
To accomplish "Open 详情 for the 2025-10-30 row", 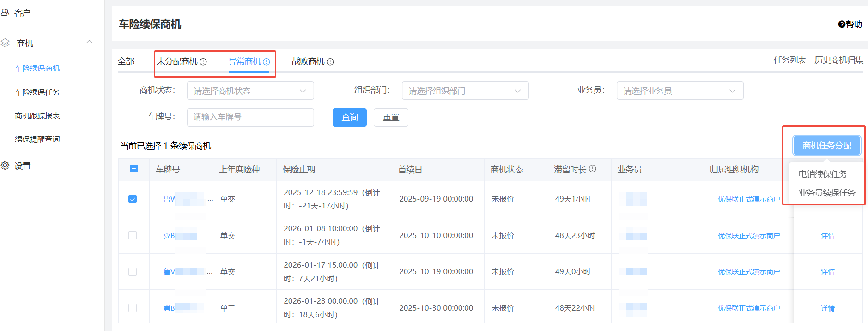I will pos(828,308).
